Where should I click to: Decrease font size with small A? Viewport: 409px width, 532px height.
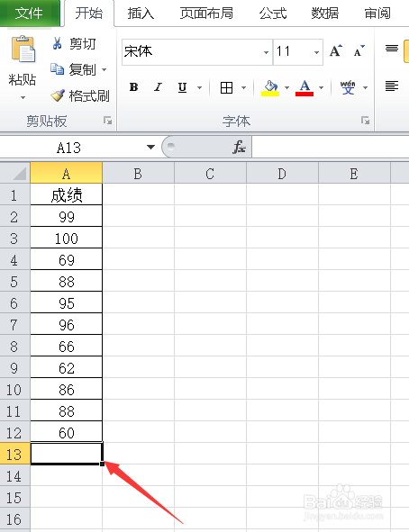click(359, 51)
